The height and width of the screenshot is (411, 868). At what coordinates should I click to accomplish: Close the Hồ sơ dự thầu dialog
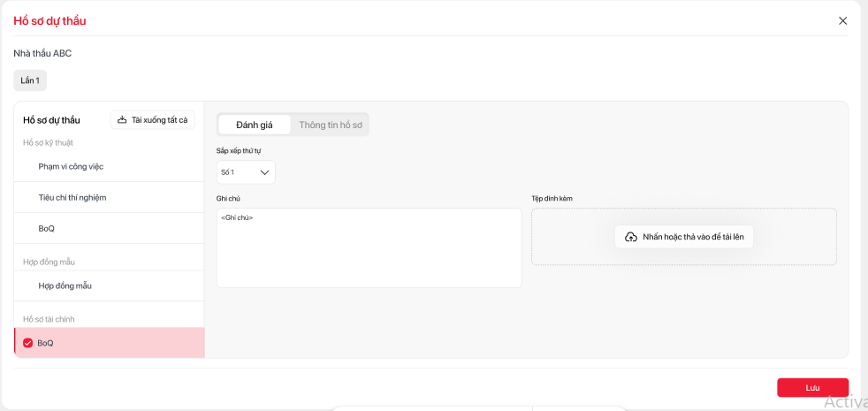(x=842, y=20)
